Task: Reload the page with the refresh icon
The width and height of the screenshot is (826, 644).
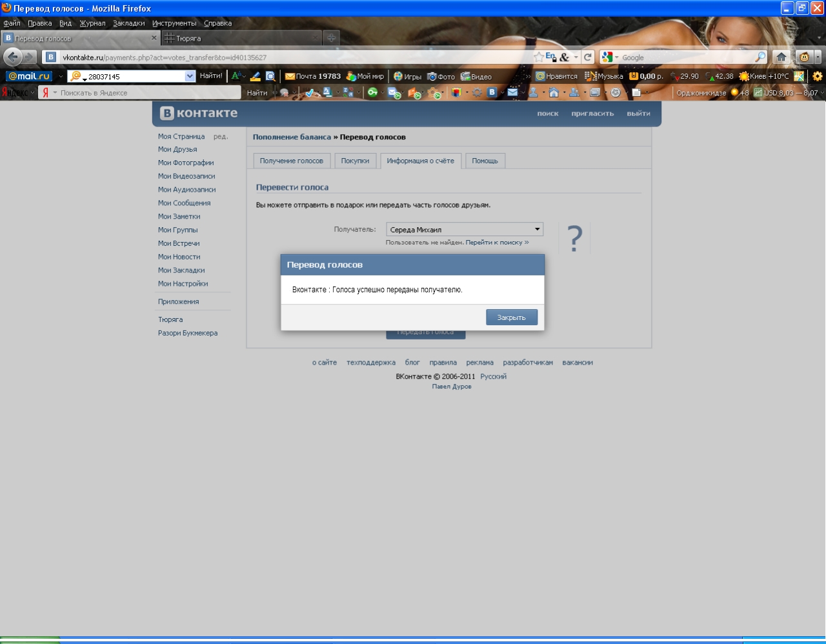Action: point(588,57)
